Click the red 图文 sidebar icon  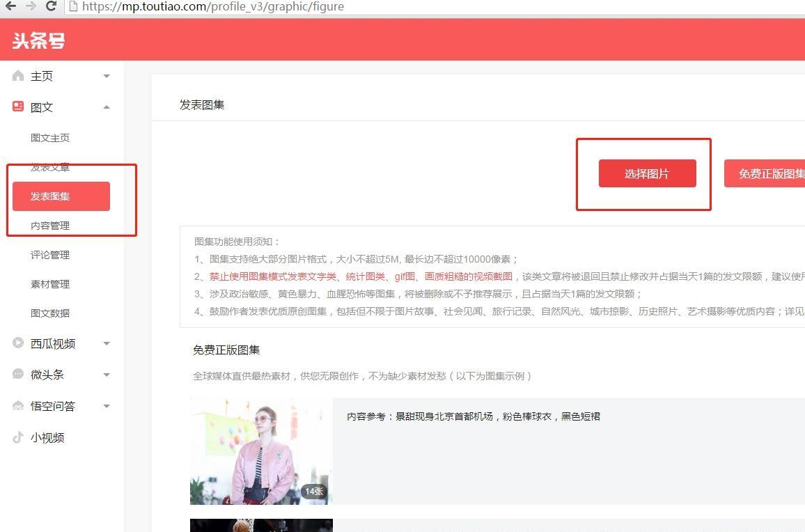(x=18, y=107)
